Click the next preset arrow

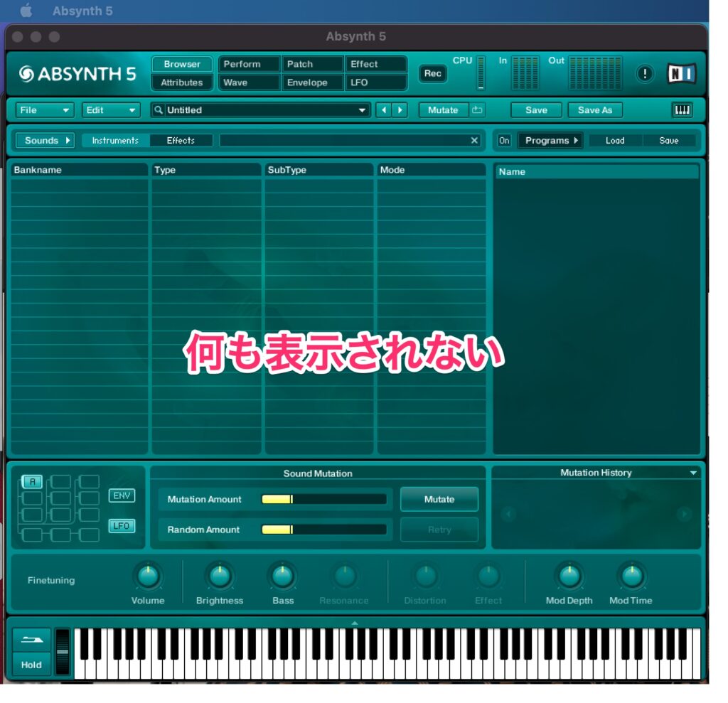400,110
